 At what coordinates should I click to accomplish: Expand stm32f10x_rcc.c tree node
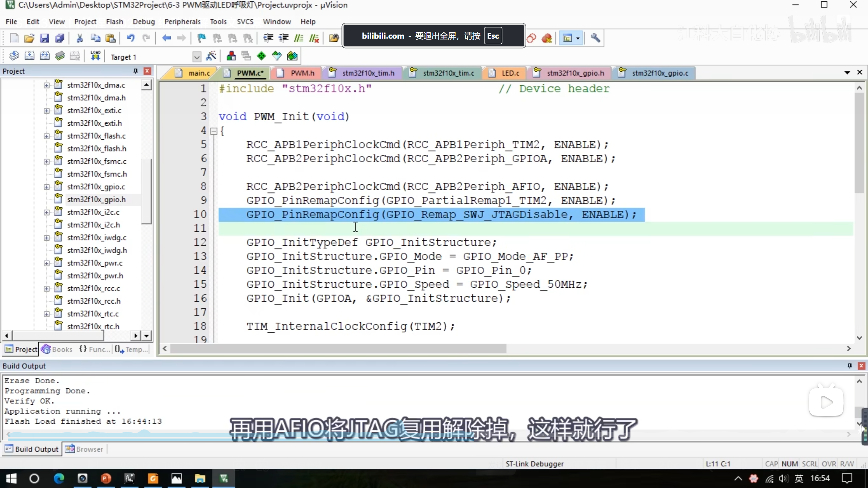tap(46, 288)
